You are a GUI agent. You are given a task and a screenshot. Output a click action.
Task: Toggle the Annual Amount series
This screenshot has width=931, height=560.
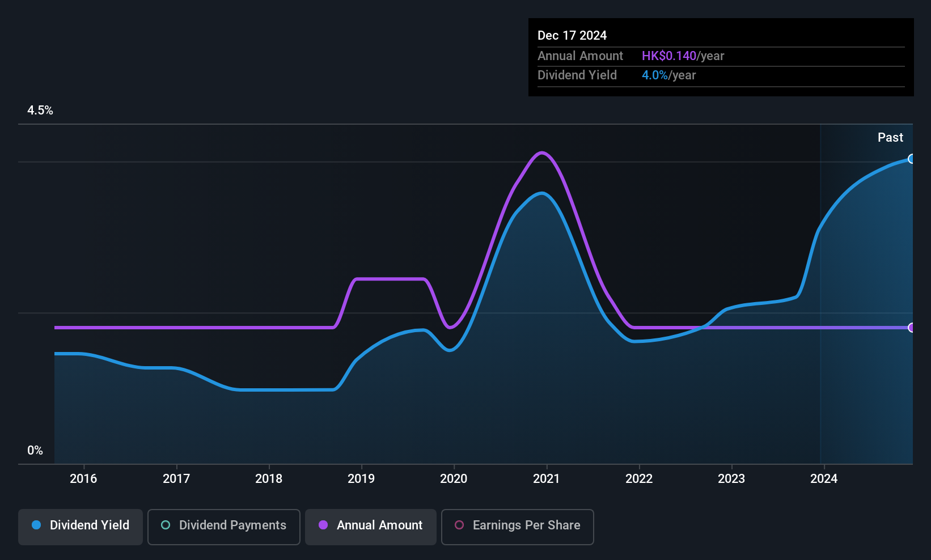click(371, 527)
